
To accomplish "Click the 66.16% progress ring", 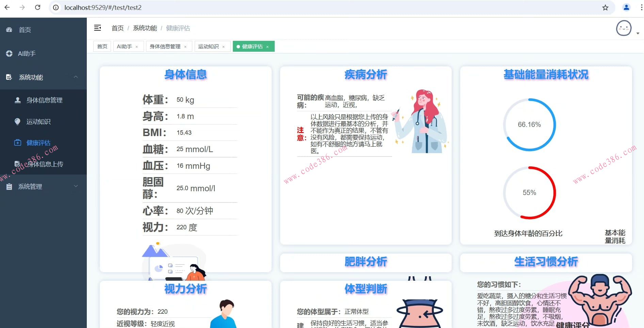I will click(530, 124).
